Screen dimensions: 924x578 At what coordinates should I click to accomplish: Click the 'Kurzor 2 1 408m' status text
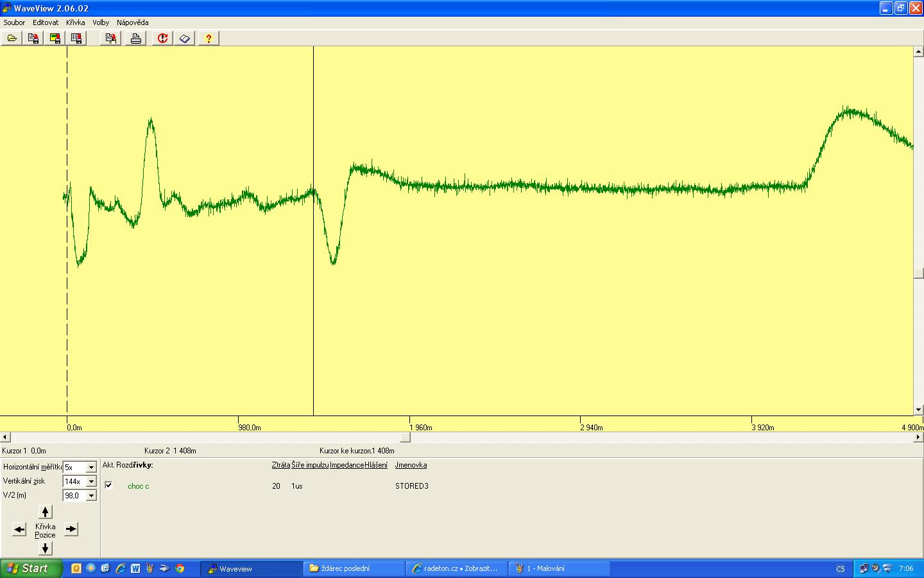(x=170, y=451)
